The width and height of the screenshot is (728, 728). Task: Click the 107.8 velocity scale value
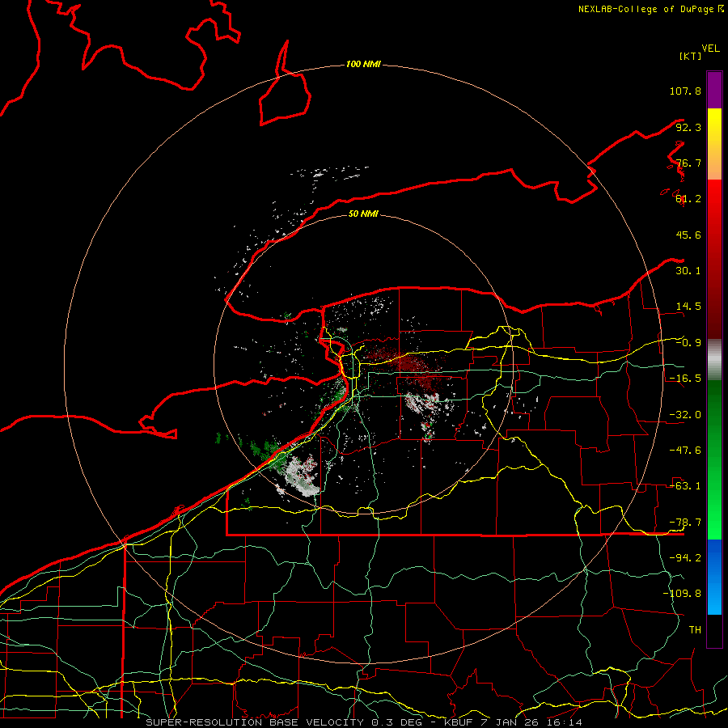point(685,91)
